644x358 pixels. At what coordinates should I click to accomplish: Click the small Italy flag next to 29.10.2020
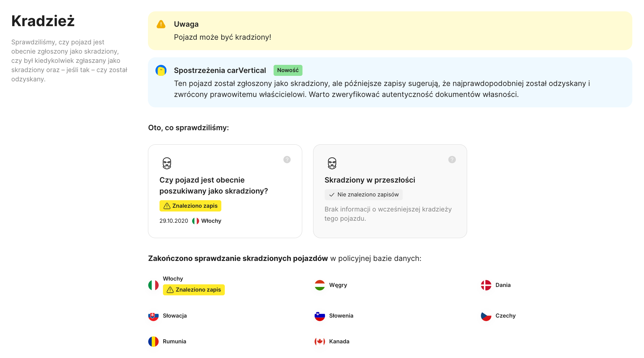(x=196, y=221)
